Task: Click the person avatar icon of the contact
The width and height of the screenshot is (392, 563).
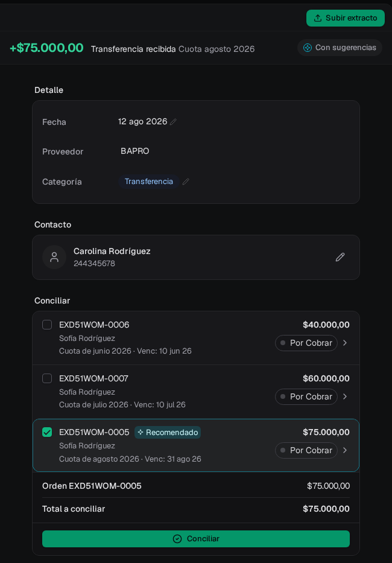Action: click(54, 257)
